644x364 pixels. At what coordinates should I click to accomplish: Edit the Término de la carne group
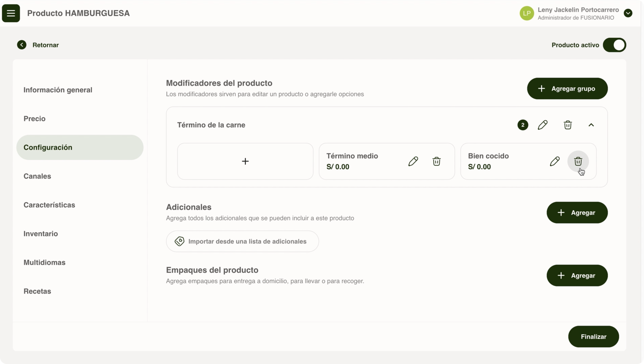[x=543, y=125]
